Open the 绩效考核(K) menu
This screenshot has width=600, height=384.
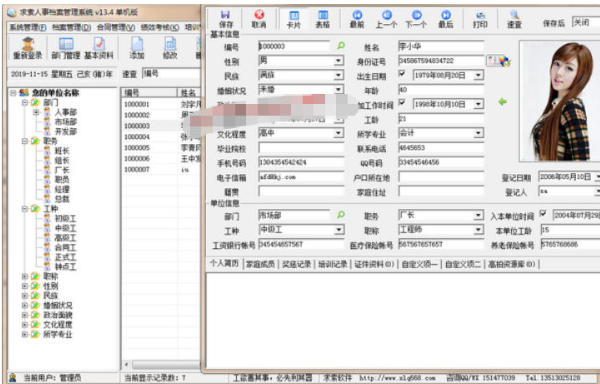pyautogui.click(x=160, y=28)
